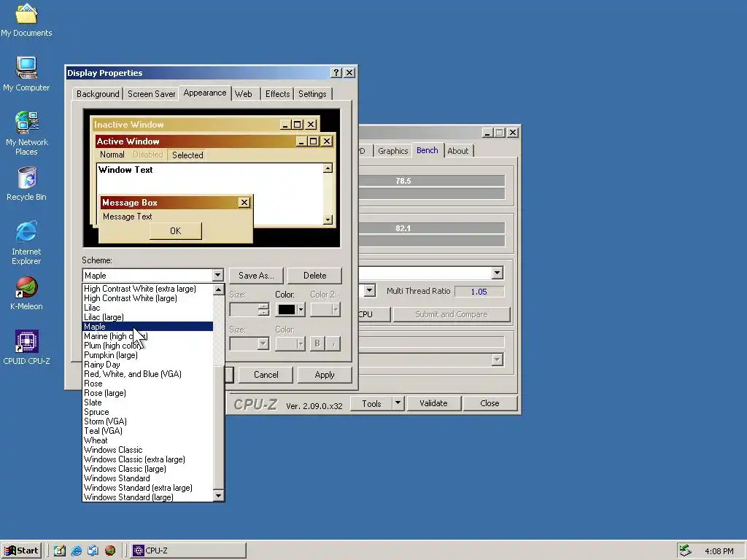Click the Apply button
Viewport: 747px width, 560px height.
325,375
